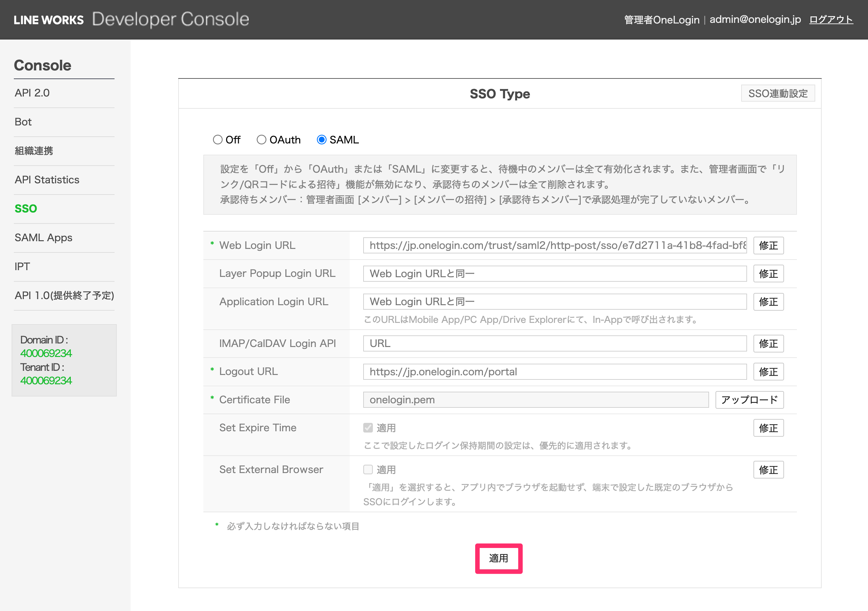Click the admin@onelogin.jp account text
This screenshot has width=868, height=611.
(755, 20)
